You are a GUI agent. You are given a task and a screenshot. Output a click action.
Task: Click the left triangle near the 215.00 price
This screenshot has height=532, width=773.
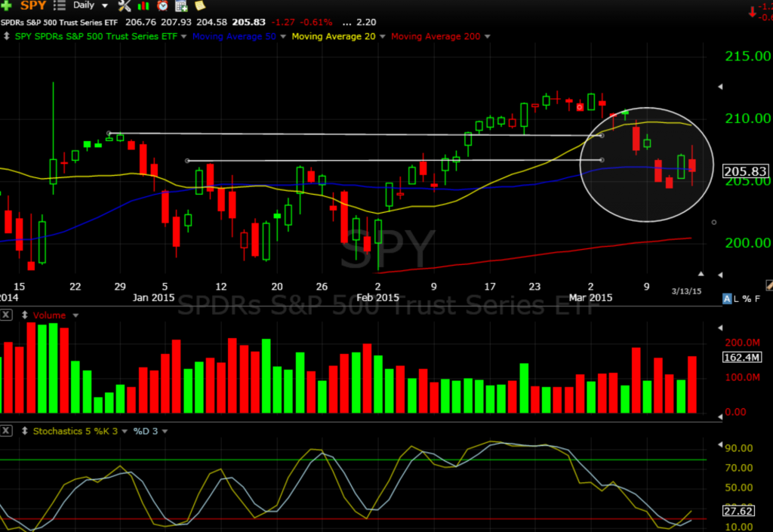(x=720, y=87)
